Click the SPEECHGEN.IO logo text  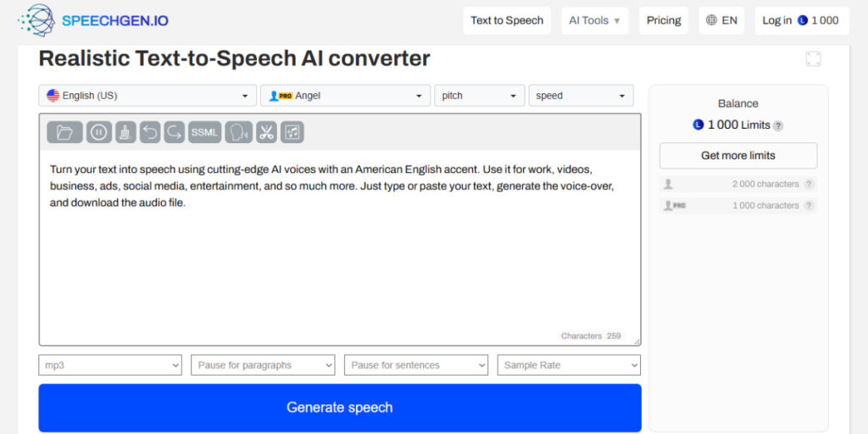click(x=115, y=21)
